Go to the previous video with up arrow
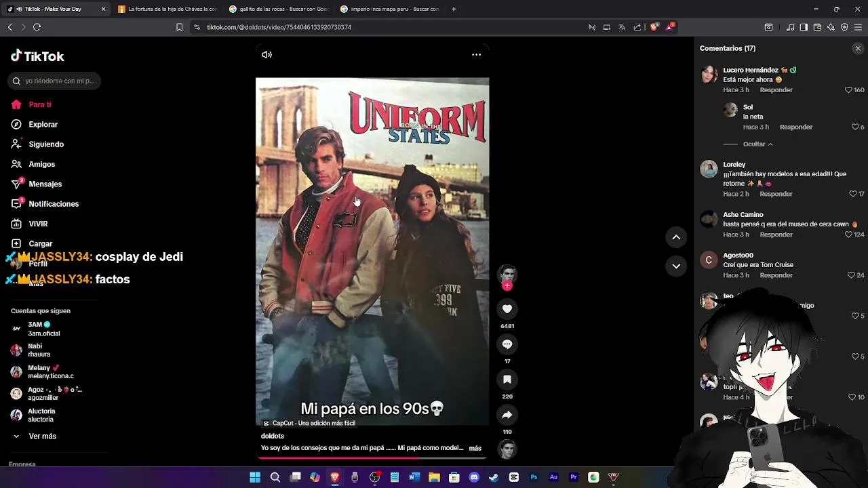 pos(676,237)
